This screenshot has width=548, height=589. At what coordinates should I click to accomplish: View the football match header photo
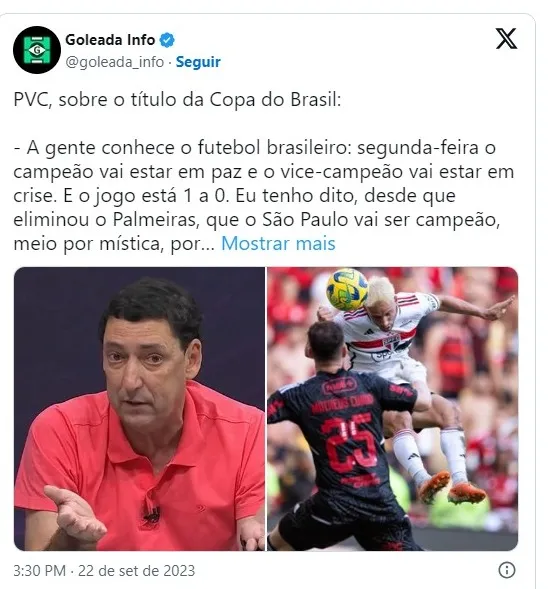pyautogui.click(x=392, y=409)
